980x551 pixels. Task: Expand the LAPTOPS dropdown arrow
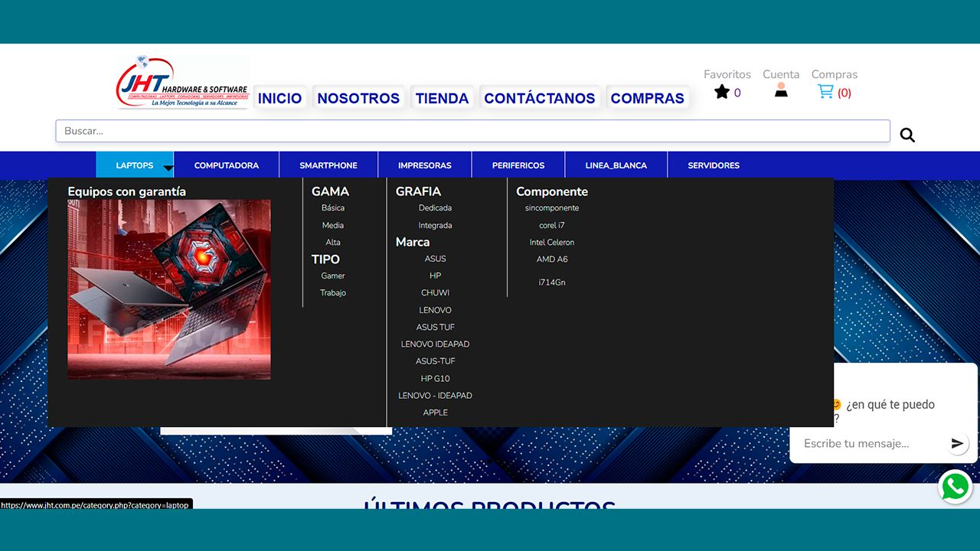(168, 168)
